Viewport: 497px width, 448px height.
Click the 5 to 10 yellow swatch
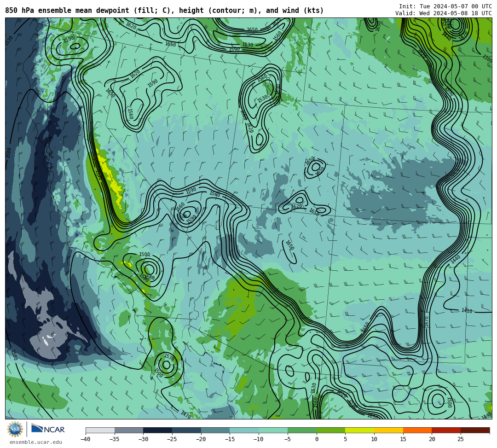click(360, 430)
